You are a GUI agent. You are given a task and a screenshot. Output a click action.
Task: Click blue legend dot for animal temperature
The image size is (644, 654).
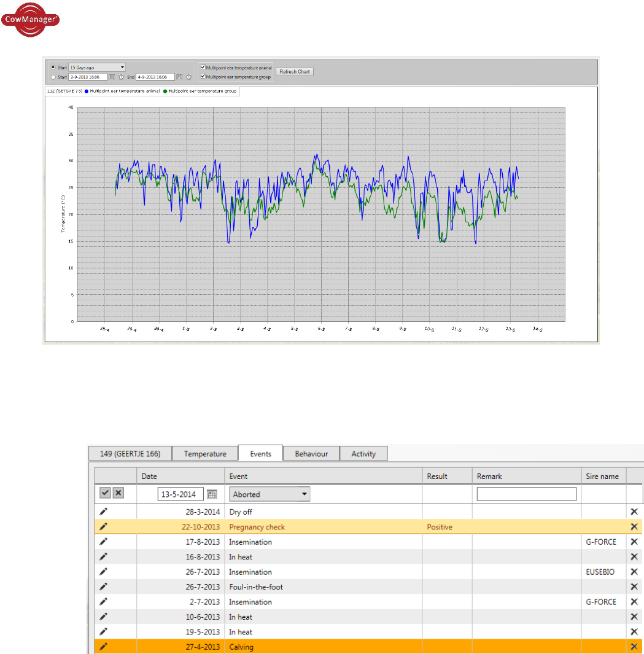coord(87,91)
